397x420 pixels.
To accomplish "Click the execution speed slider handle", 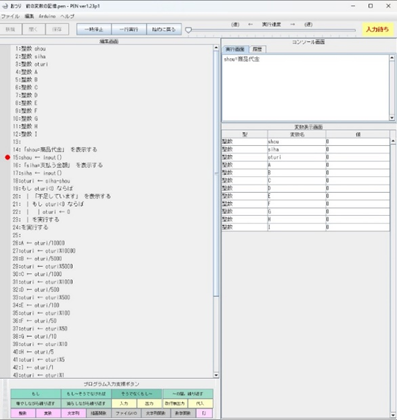I will click(x=188, y=30).
